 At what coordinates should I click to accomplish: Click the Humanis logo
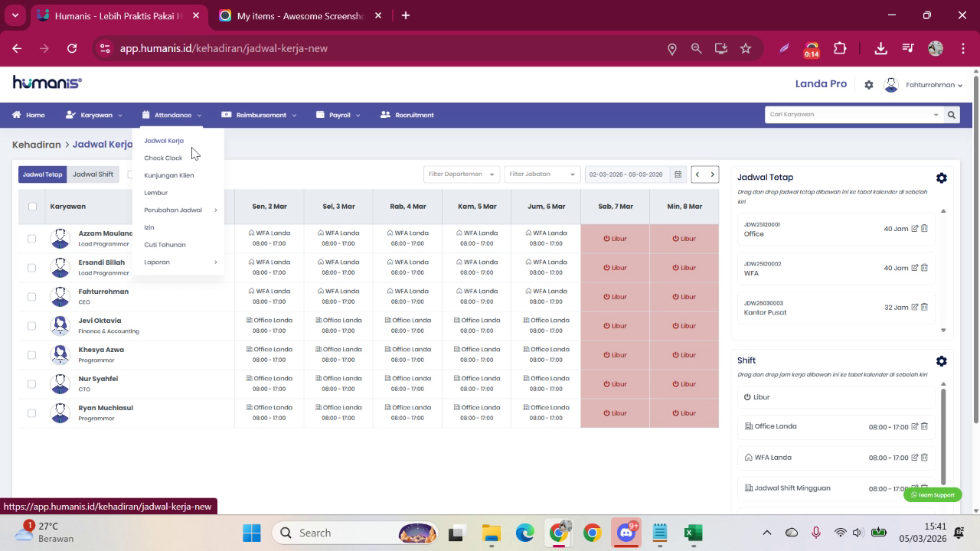(47, 83)
